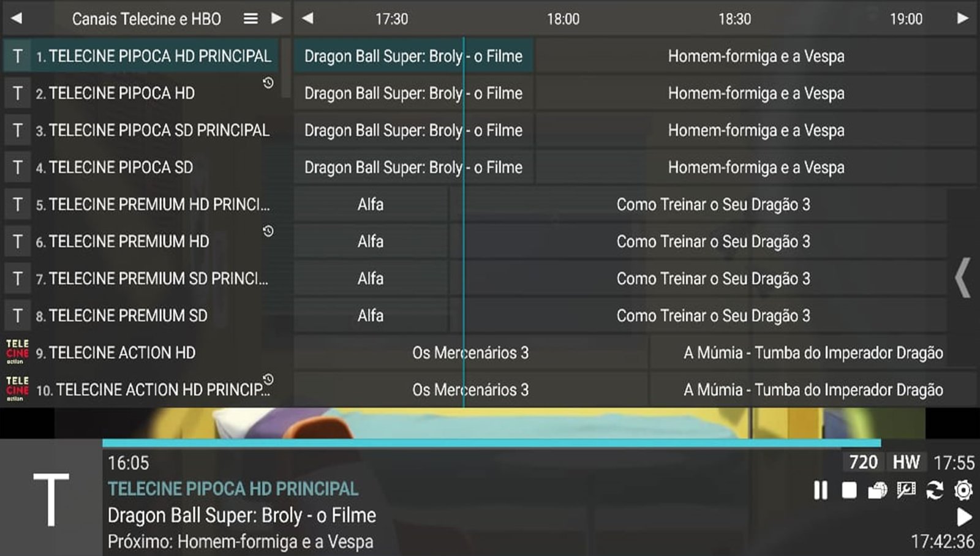Click the channel list scrollbar

(x=286, y=67)
